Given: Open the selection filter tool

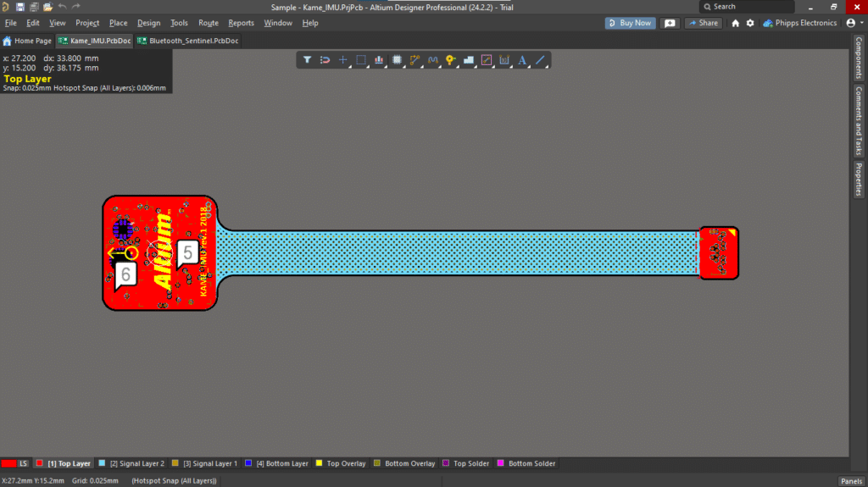Looking at the screenshot, I should (307, 60).
